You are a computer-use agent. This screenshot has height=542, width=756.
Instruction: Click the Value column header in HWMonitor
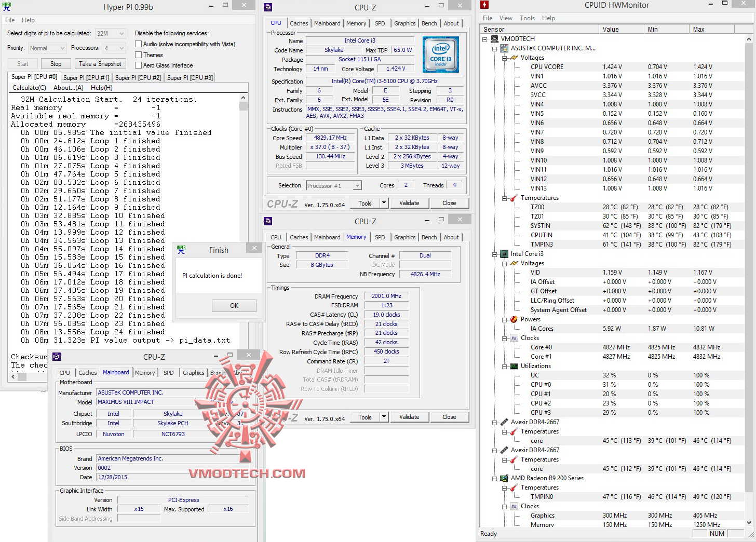(622, 30)
